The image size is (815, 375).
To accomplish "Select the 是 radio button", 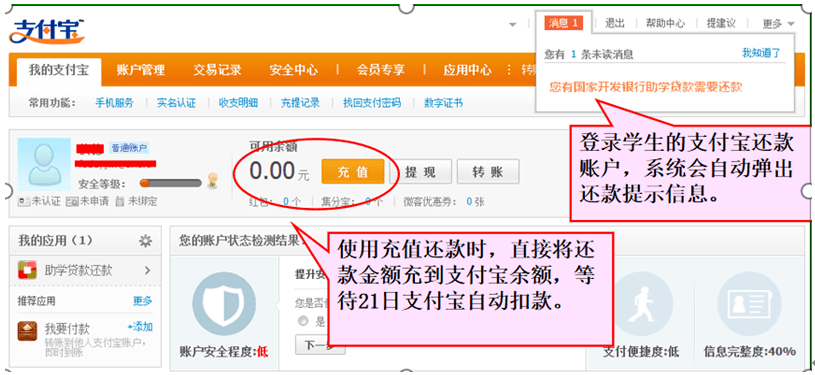I will tap(304, 321).
